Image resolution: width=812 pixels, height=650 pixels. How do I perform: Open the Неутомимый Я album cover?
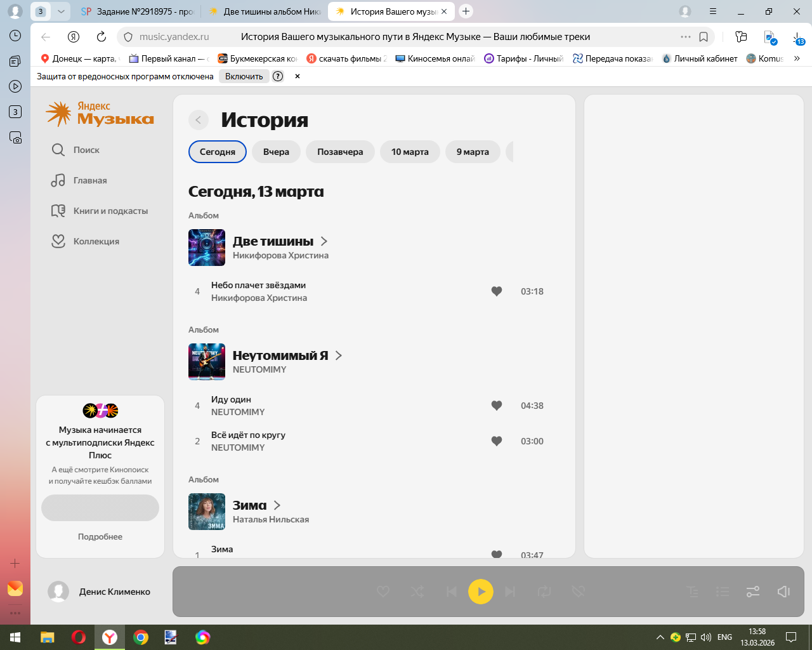207,362
